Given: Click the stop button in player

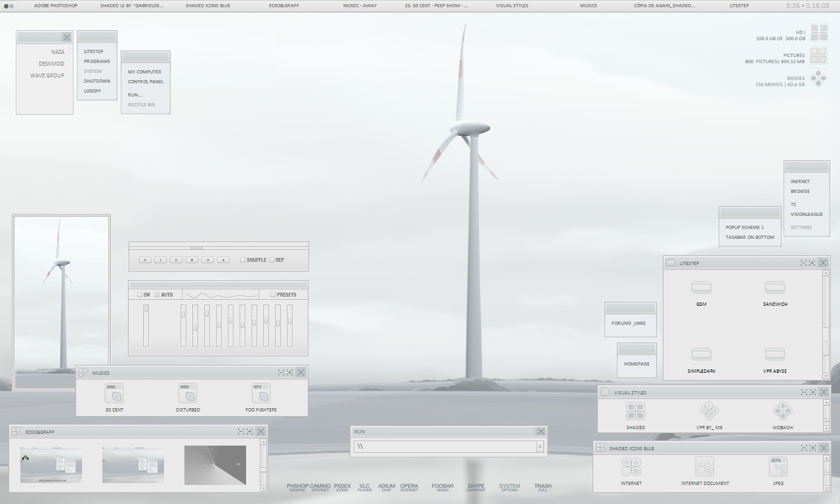Looking at the screenshot, I should click(x=192, y=260).
